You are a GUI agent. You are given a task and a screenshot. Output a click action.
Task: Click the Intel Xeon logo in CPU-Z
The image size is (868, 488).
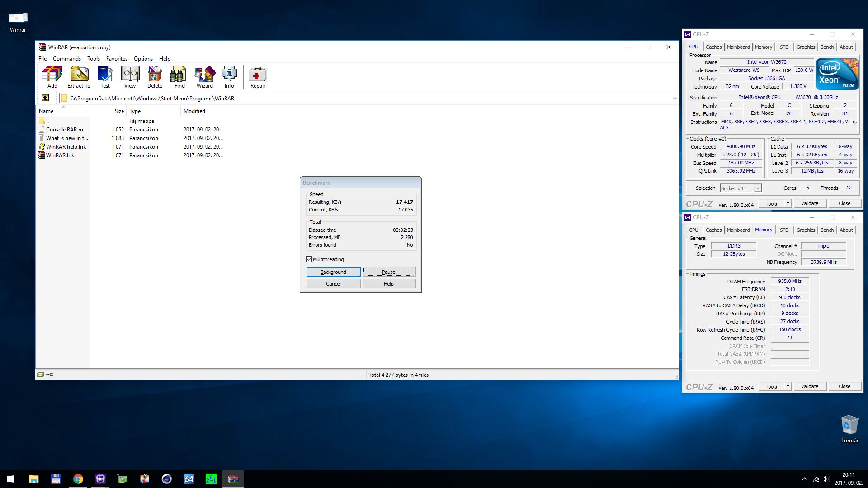click(x=837, y=74)
